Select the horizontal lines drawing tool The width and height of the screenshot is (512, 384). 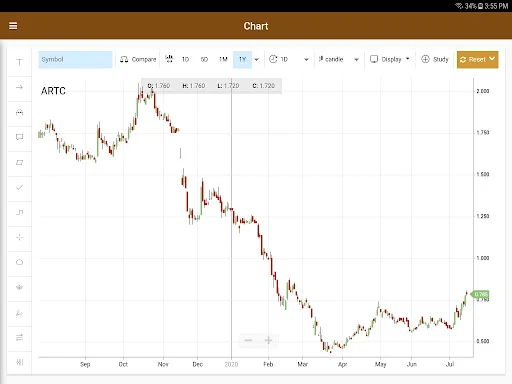coord(20,337)
